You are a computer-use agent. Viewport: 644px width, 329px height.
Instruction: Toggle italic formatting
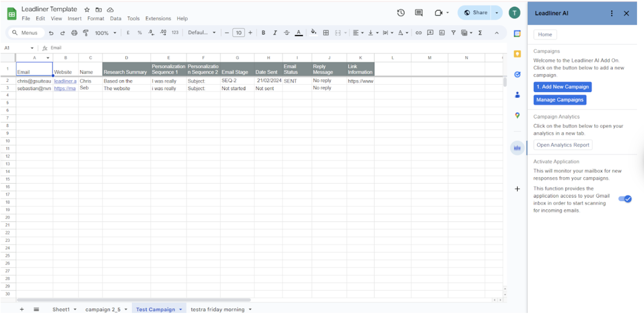pos(275,33)
